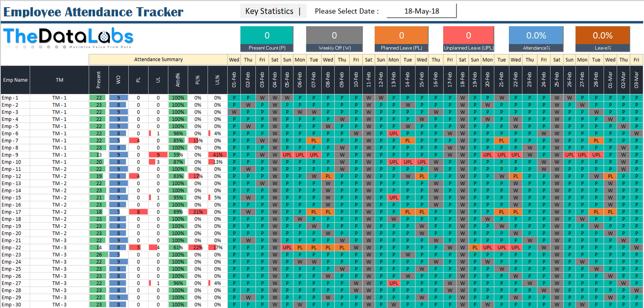
Task: Select the Emp - 22 name cell
Action: (x=15, y=248)
